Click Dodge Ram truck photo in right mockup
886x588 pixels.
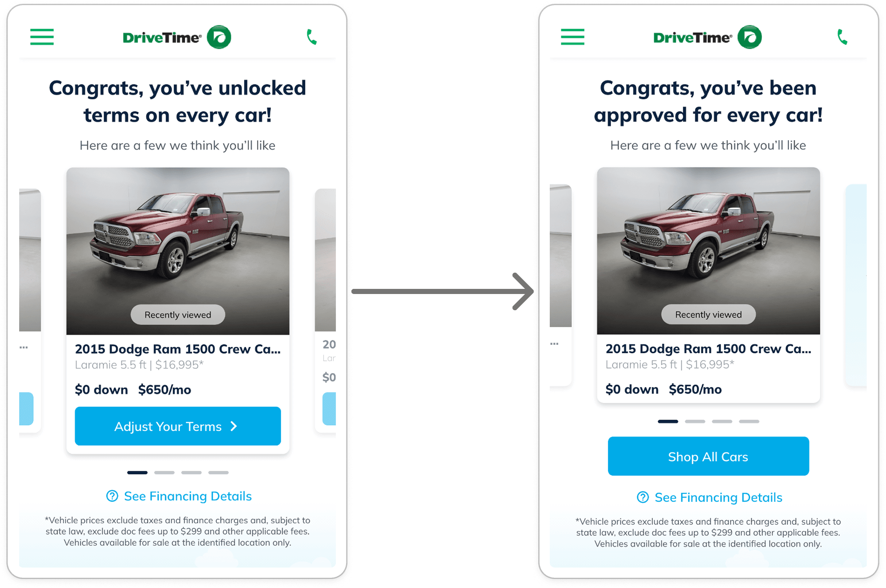[x=708, y=251]
